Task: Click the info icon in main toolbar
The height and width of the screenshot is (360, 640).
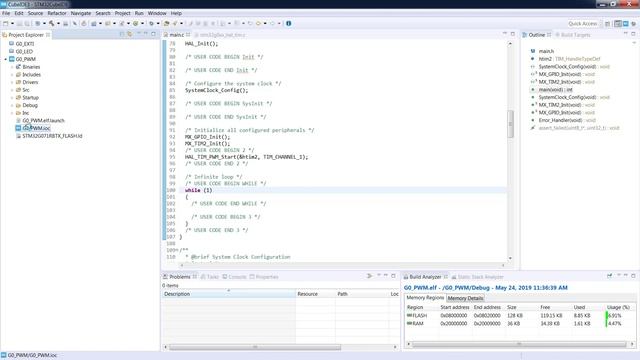Action: coord(289,24)
